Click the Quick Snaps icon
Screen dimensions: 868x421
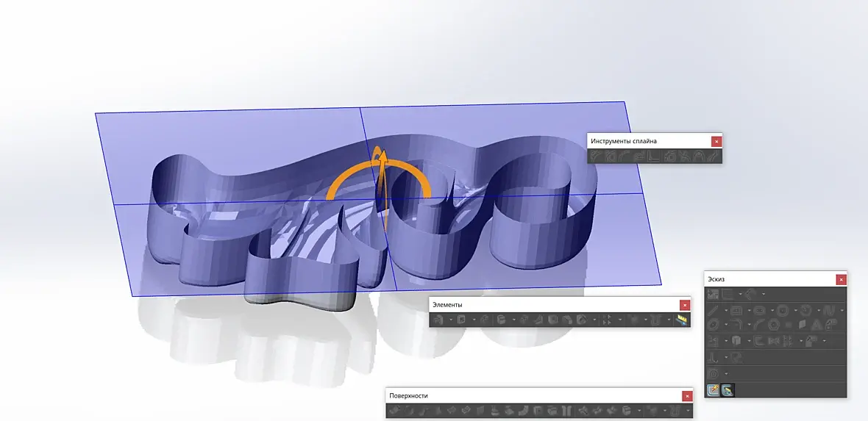pyautogui.click(x=713, y=373)
